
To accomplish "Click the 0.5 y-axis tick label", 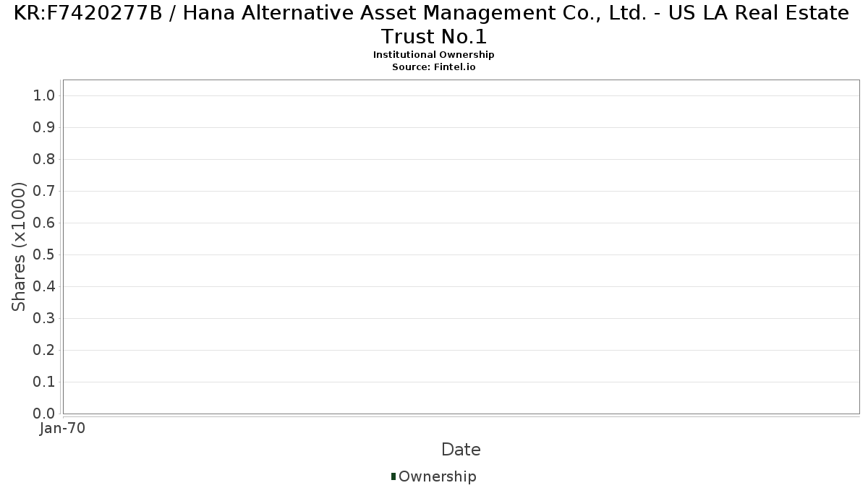I will tap(44, 254).
